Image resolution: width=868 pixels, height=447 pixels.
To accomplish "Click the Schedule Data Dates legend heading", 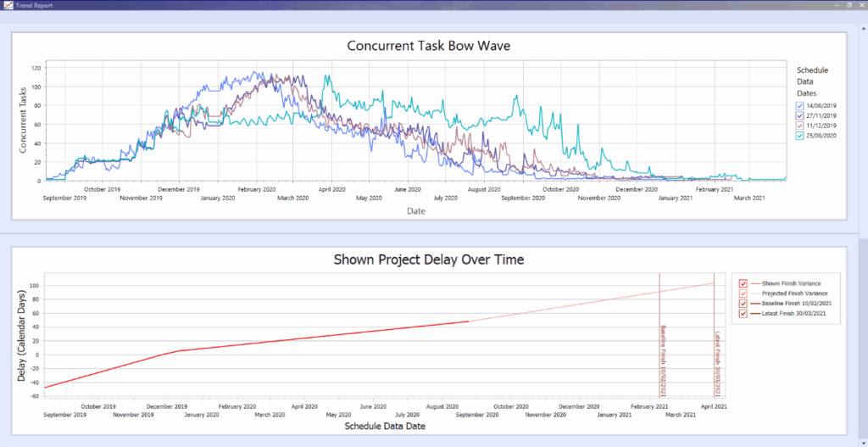I will [x=812, y=81].
